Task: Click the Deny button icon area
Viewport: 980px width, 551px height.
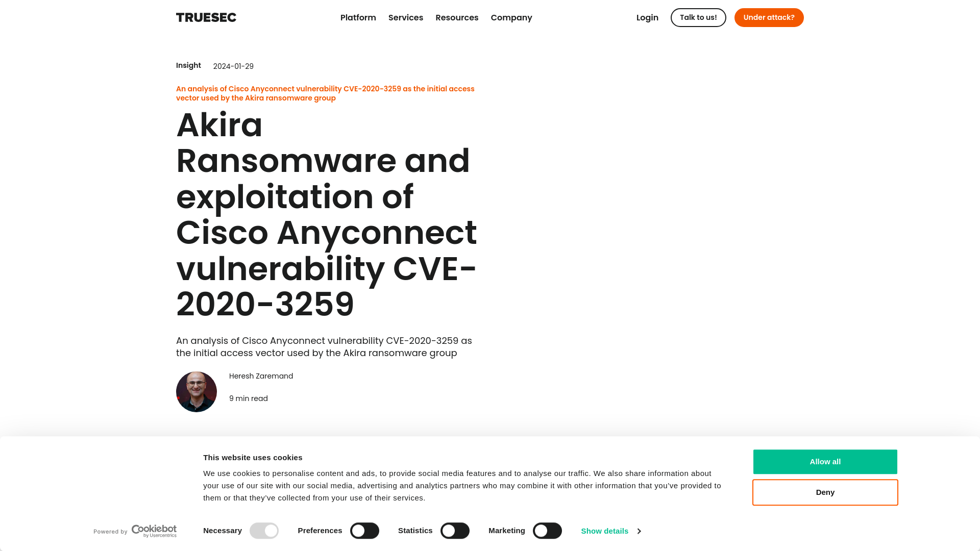Action: [x=825, y=492]
